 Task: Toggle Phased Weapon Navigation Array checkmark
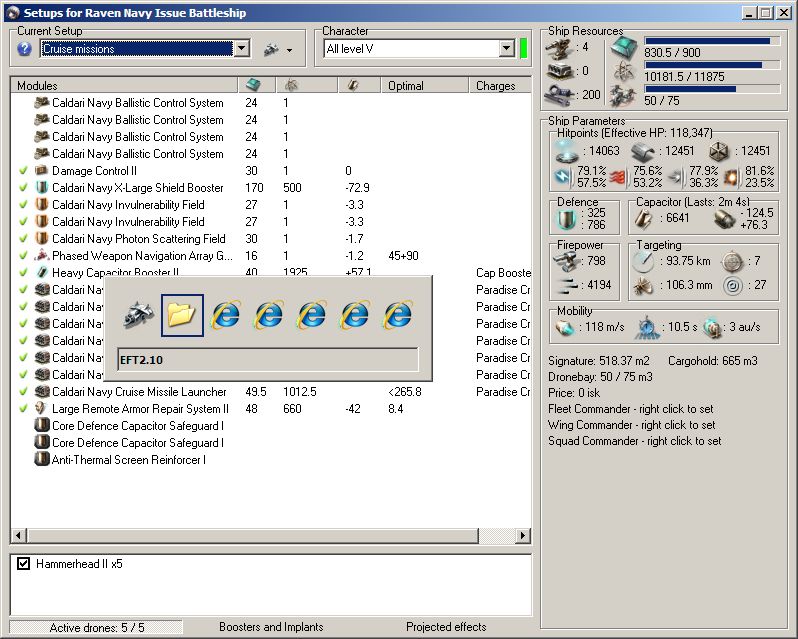tap(23, 256)
